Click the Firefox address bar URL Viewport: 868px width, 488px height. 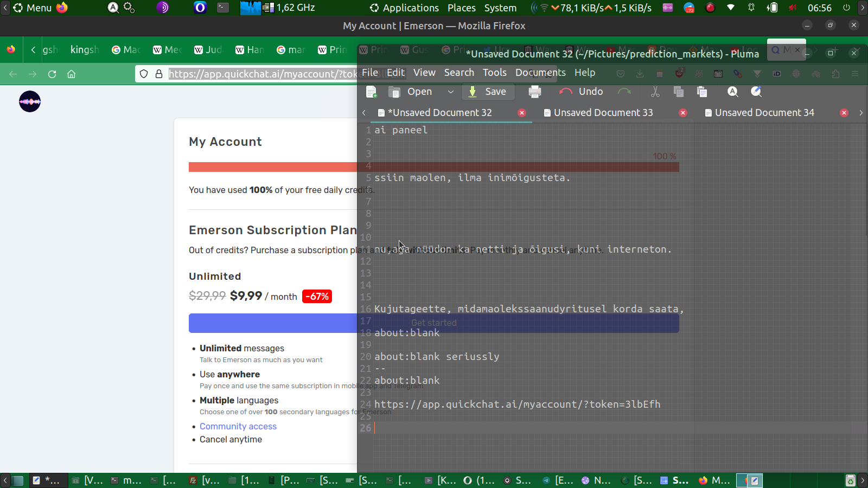[x=260, y=74]
